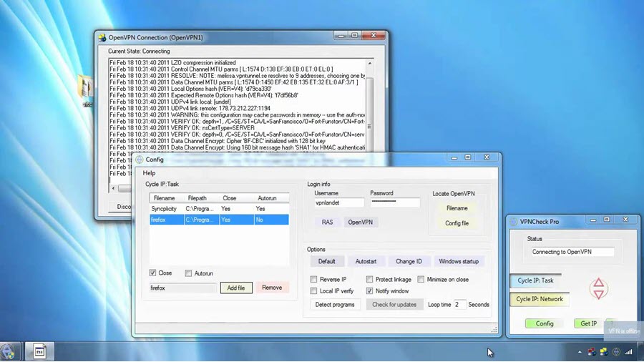The width and height of the screenshot is (644, 362).
Task: Click the Get IP button
Action: (x=589, y=324)
